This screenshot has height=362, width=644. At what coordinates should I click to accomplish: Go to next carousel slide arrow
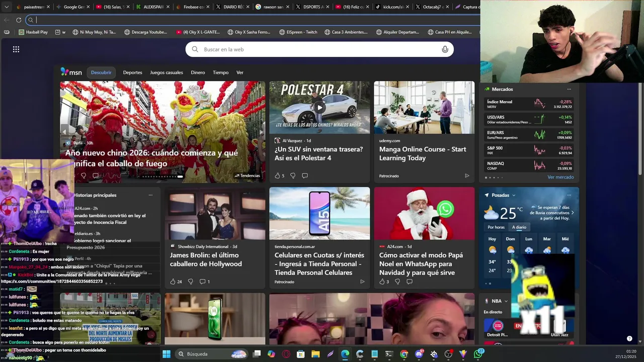click(x=261, y=132)
